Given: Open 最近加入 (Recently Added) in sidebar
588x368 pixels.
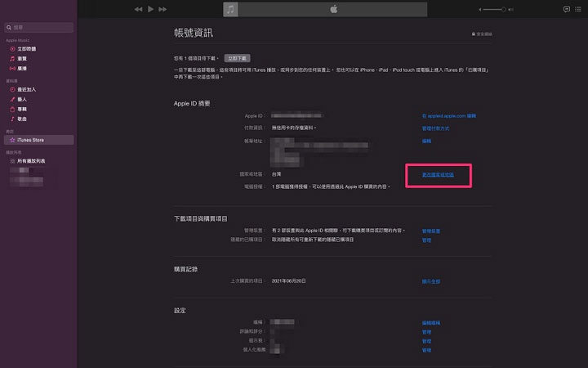Looking at the screenshot, I should click(27, 89).
